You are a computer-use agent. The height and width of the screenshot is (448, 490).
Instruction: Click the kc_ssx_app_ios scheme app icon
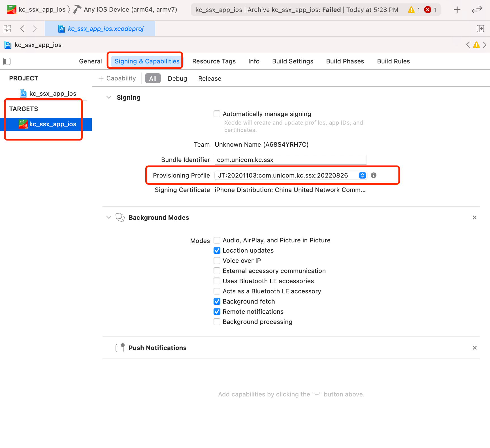(x=12, y=10)
